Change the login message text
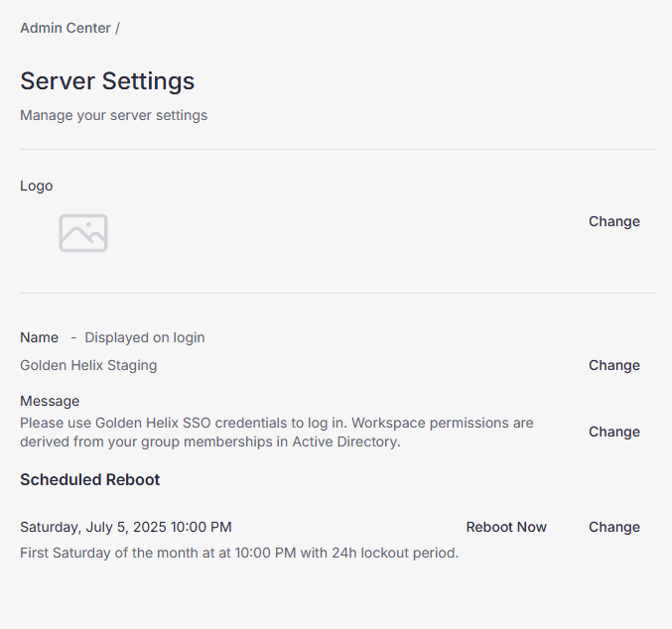 pos(614,432)
